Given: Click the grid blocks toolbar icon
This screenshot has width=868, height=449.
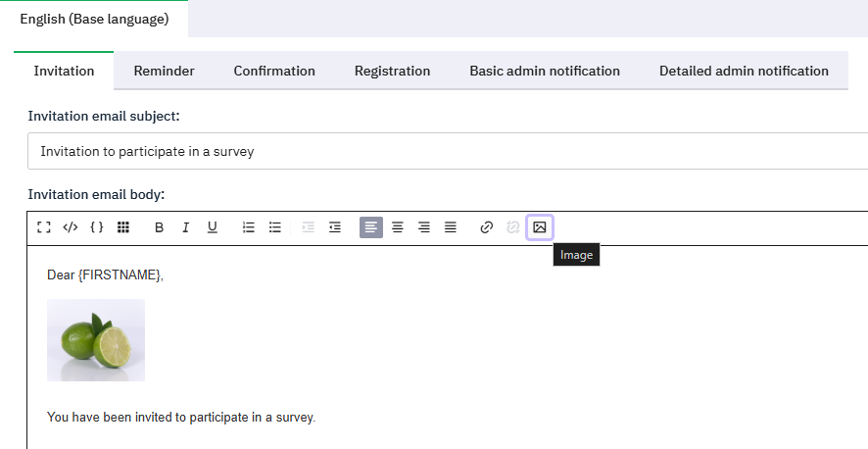Looking at the screenshot, I should pyautogui.click(x=123, y=227).
